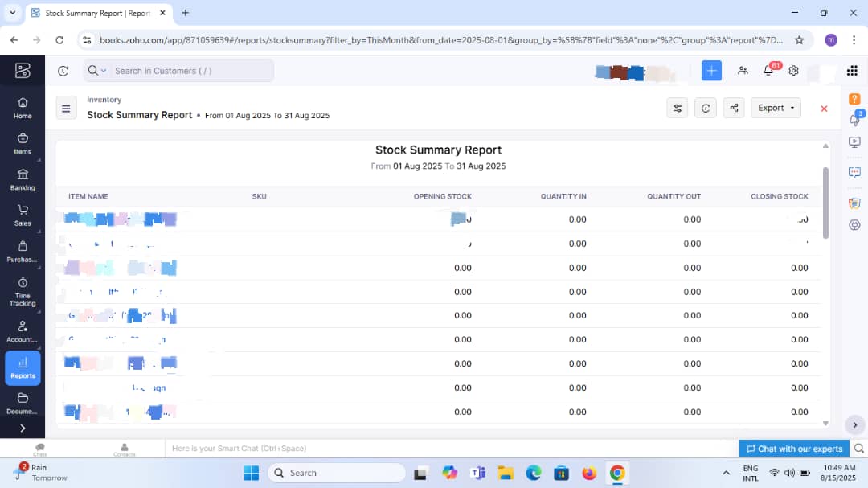Viewport: 868px width, 488px height.
Task: Open the notifications bell
Action: coord(768,71)
